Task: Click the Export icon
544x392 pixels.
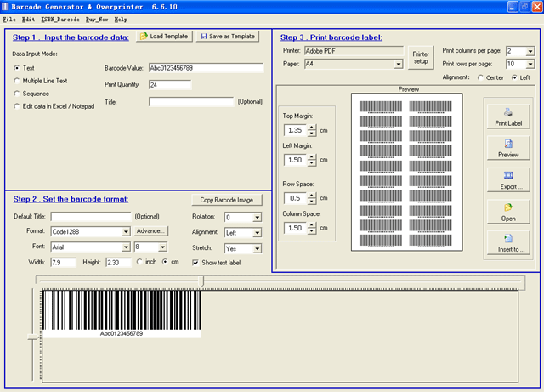Action: coord(508,175)
